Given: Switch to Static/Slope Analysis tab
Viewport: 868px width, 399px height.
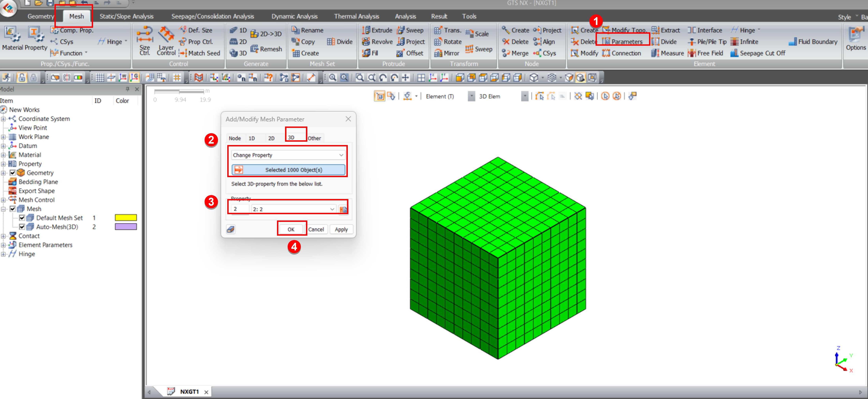Looking at the screenshot, I should [126, 16].
